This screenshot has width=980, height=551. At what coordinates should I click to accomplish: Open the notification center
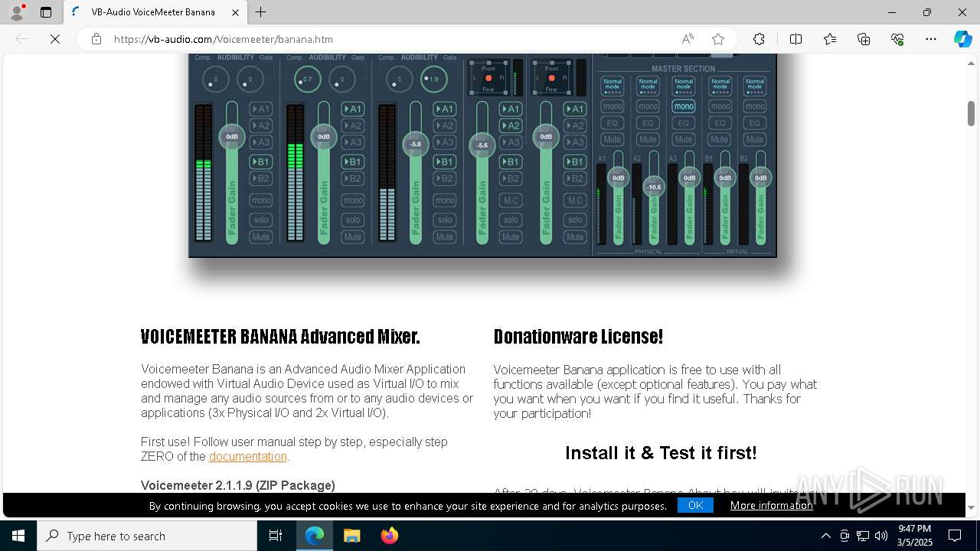(955, 536)
